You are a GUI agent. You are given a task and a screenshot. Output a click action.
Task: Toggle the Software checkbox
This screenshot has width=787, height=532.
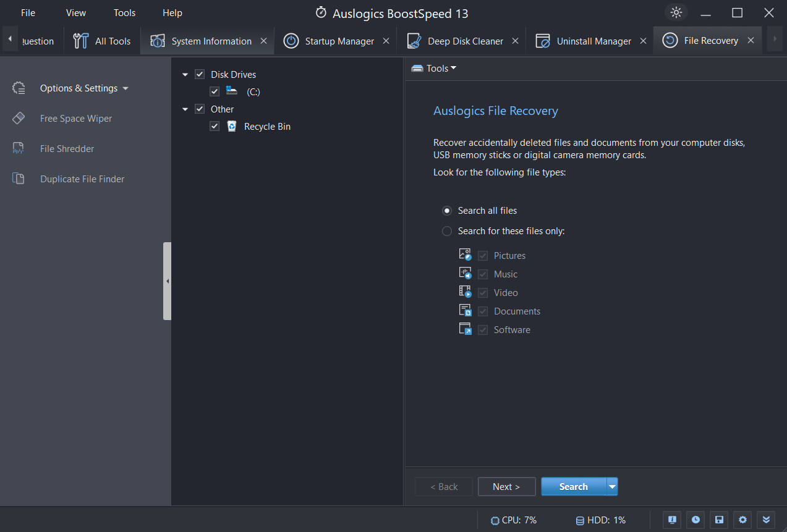coord(483,330)
